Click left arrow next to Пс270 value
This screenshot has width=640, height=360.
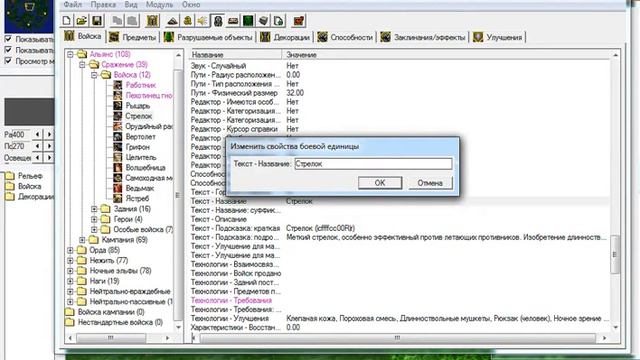click(38, 146)
